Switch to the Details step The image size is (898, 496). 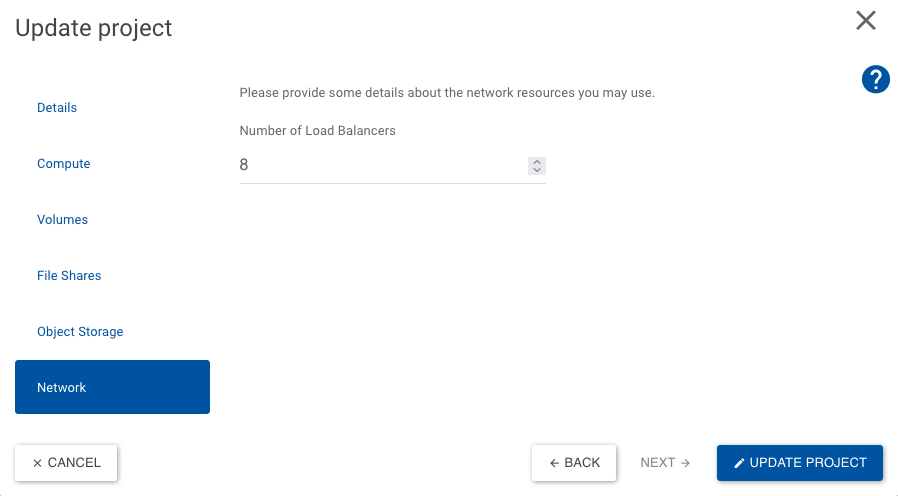[x=57, y=107]
